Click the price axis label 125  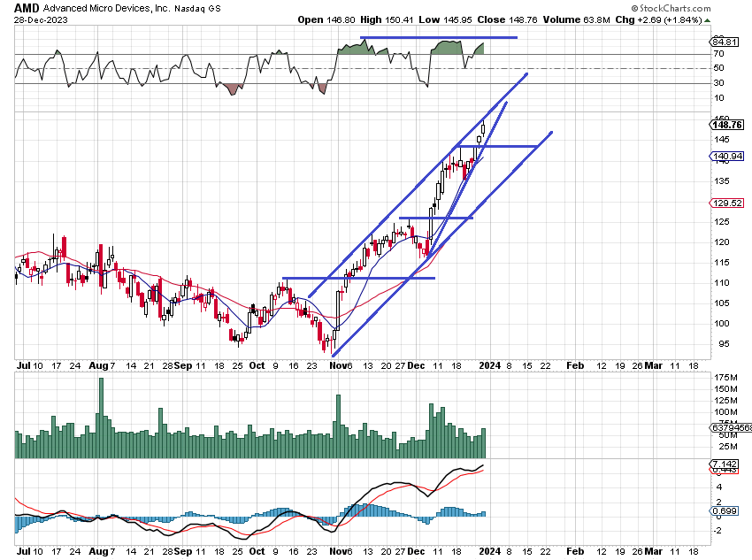pyautogui.click(x=721, y=222)
